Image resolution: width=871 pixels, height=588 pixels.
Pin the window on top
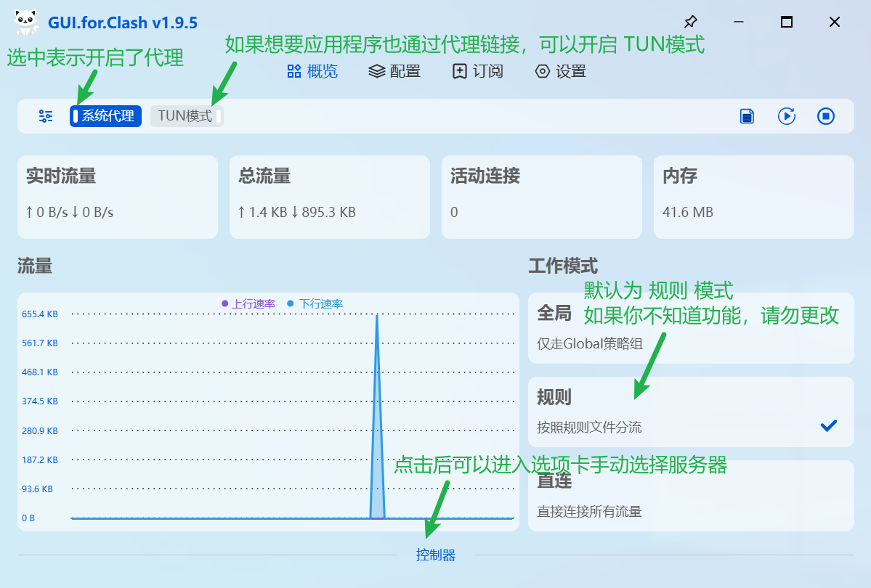tap(691, 22)
